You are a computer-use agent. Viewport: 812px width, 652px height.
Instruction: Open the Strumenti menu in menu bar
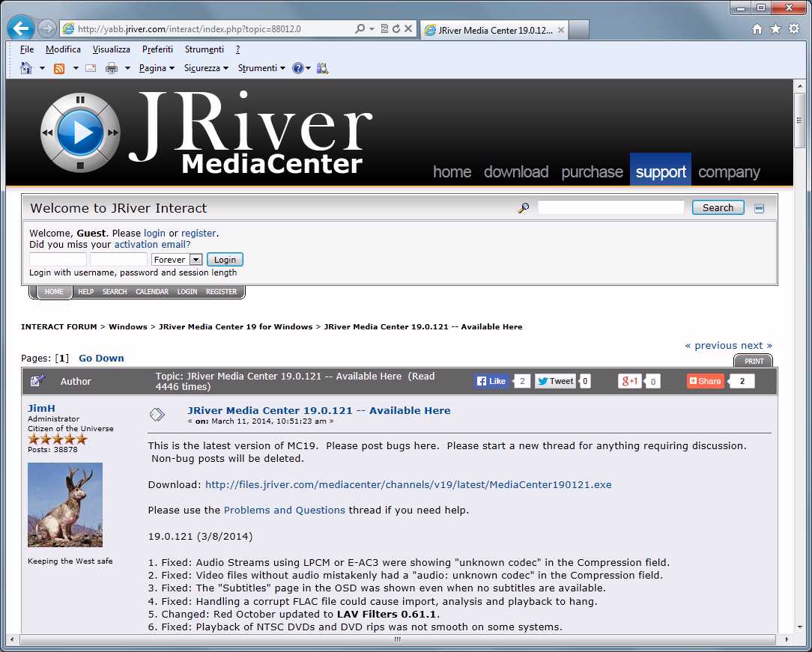click(x=204, y=49)
